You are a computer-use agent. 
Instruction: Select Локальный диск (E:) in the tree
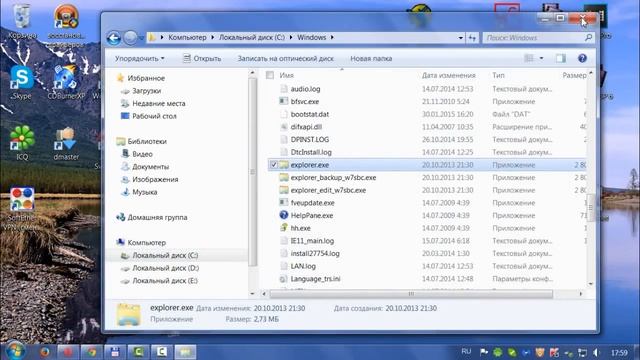pyautogui.click(x=165, y=280)
